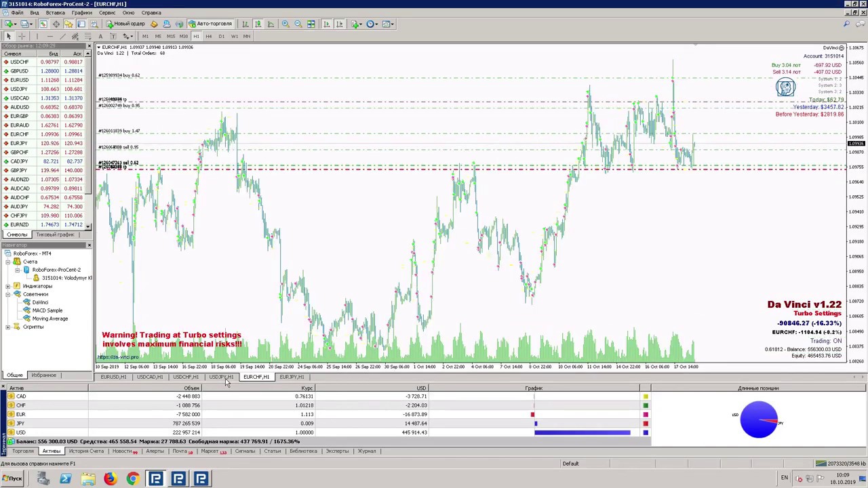Zoom out on the chart

[298, 24]
